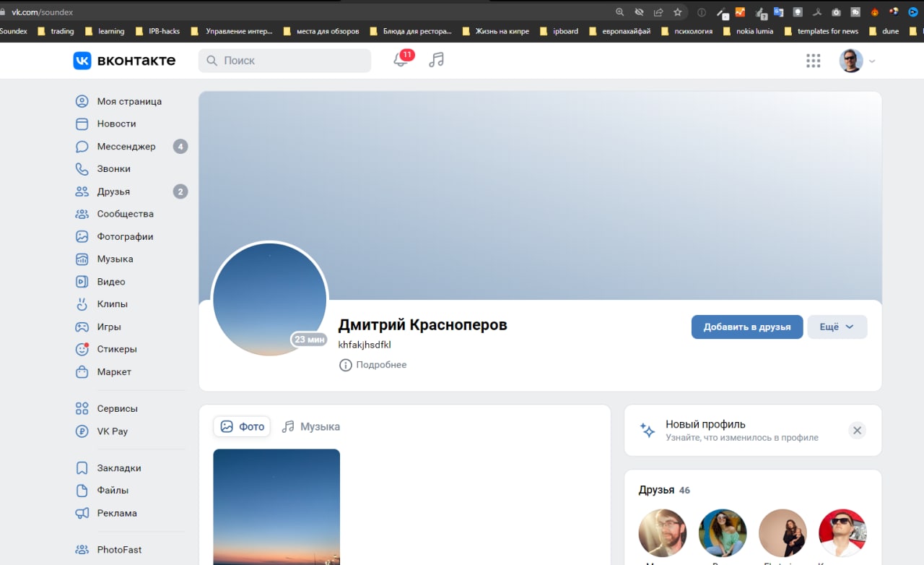Click the browser share page icon

[658, 12]
